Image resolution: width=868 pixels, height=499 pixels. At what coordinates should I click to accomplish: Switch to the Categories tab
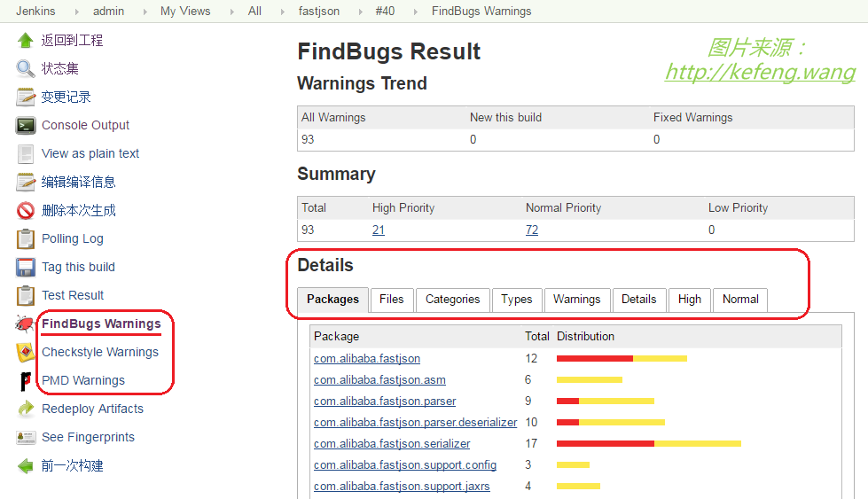452,300
